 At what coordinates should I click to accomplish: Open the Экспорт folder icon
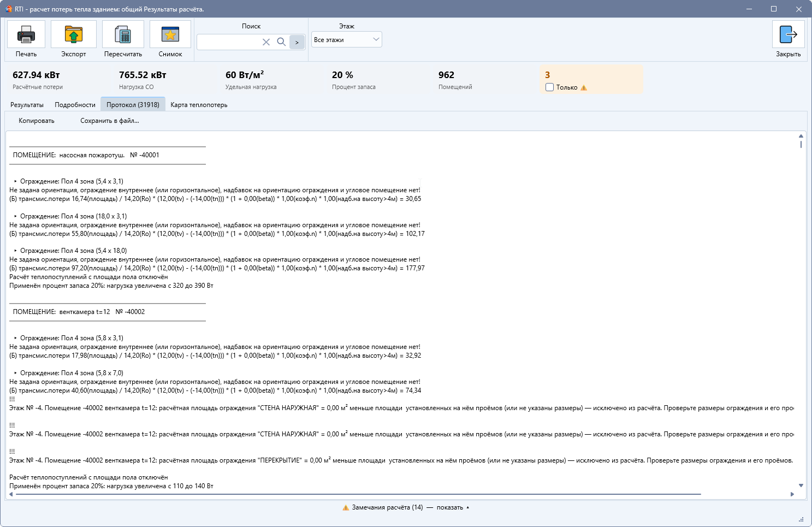coord(74,34)
